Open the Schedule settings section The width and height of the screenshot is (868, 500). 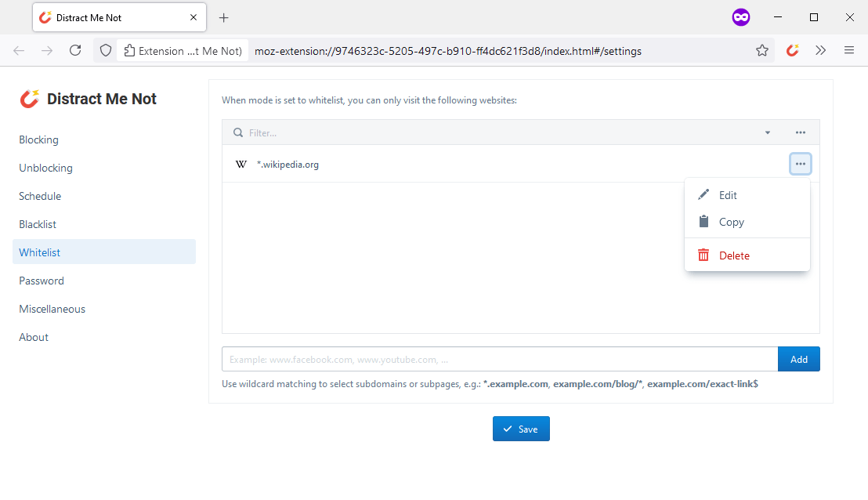point(40,196)
